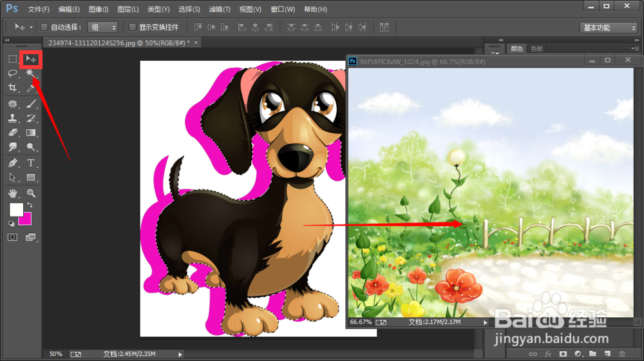Select the Lasso tool
The height and width of the screenshot is (361, 644).
point(13,73)
